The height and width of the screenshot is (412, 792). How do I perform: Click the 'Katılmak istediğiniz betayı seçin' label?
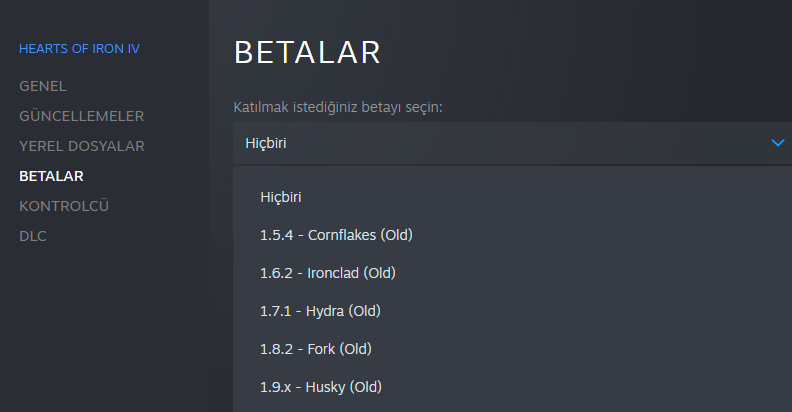pos(338,107)
